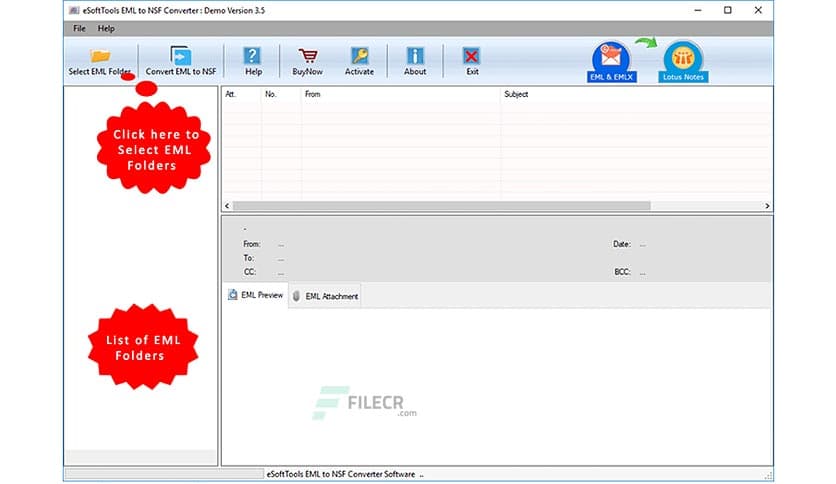The width and height of the screenshot is (836, 484).
Task: Open the Help toolbar icon
Action: point(253,61)
